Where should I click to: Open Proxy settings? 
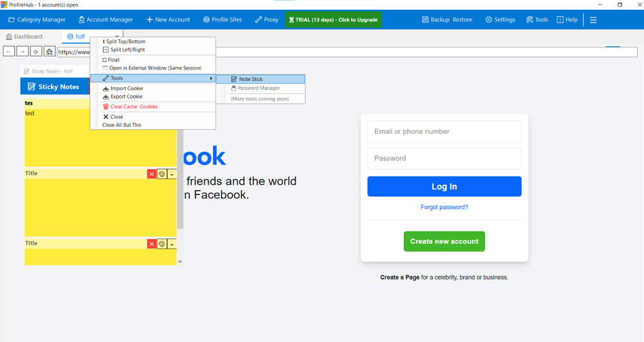(267, 20)
